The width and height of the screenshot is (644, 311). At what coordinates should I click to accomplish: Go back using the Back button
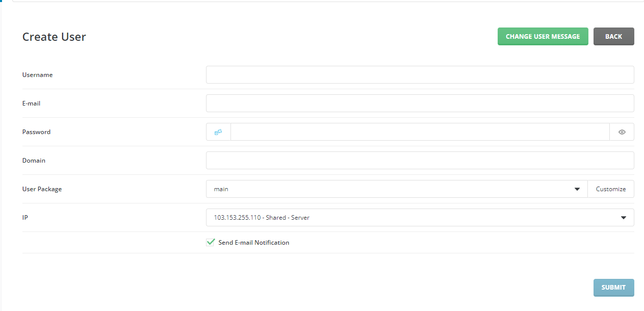(x=613, y=37)
